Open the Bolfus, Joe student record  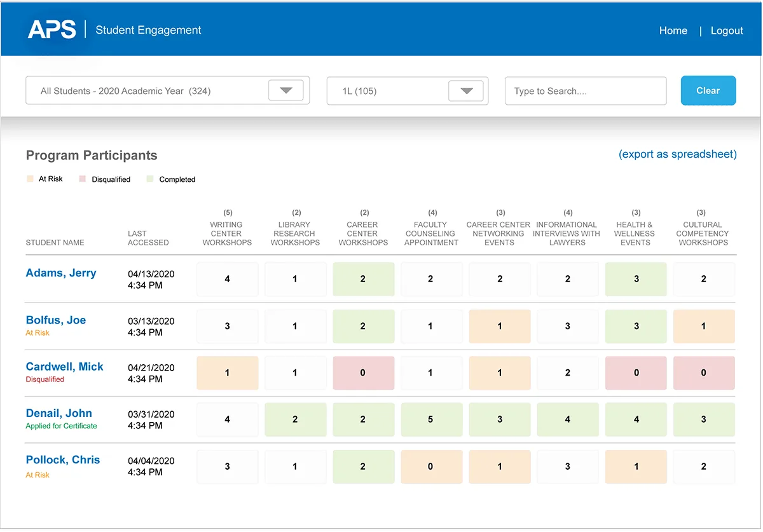pyautogui.click(x=56, y=320)
